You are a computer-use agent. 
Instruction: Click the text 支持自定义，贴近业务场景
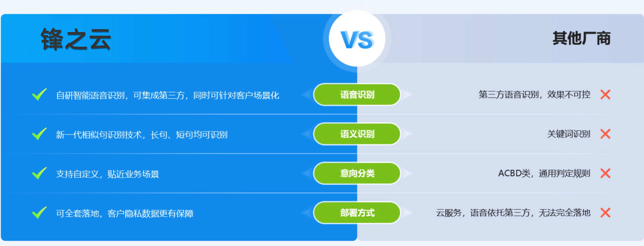point(108,174)
